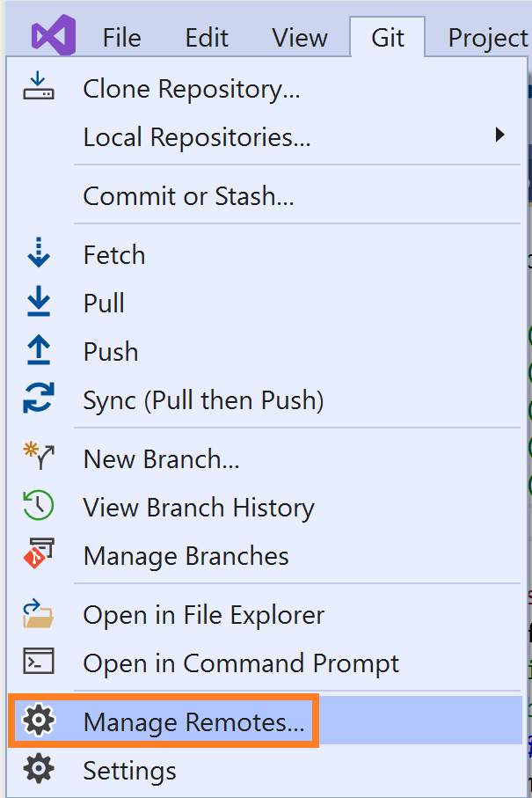Screen dimensions: 532x798
Task: Click the Pull down-arrow icon
Action: point(39,303)
